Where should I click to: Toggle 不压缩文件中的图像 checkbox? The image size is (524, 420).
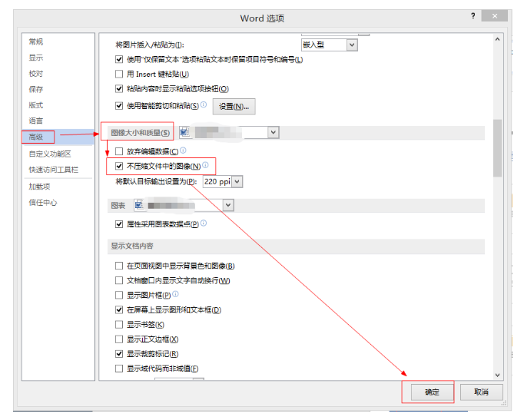point(119,166)
